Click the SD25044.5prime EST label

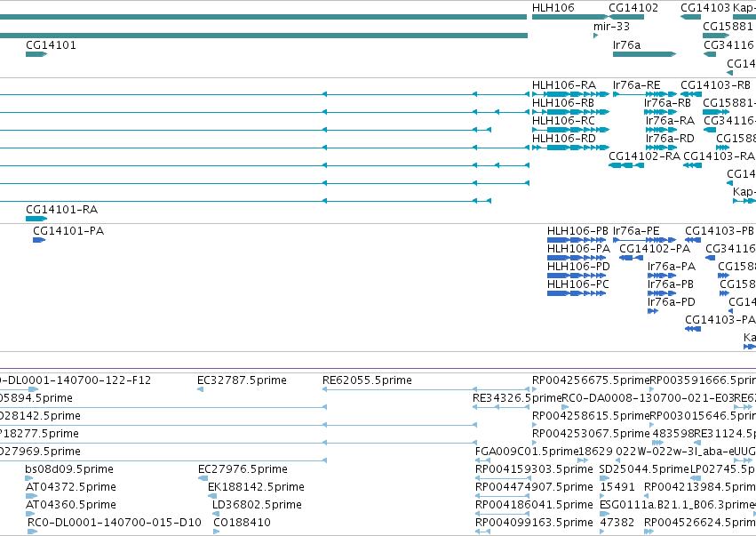pos(644,469)
